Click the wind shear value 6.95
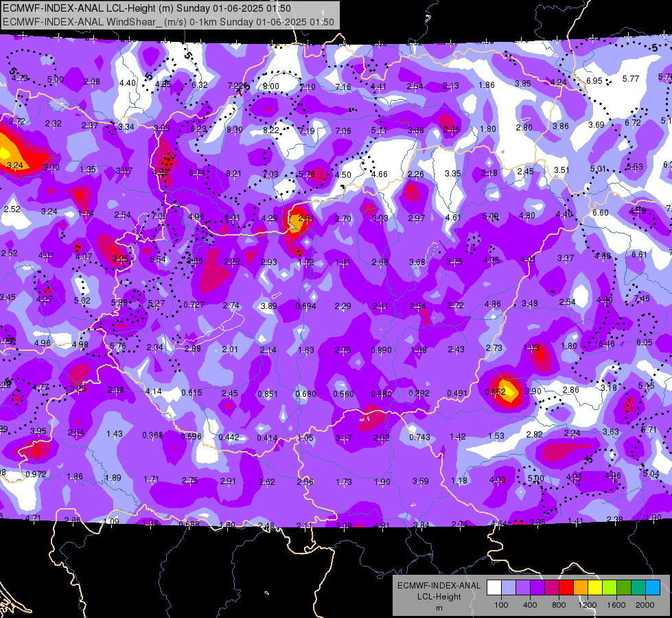This screenshot has height=618, width=672. point(594,80)
